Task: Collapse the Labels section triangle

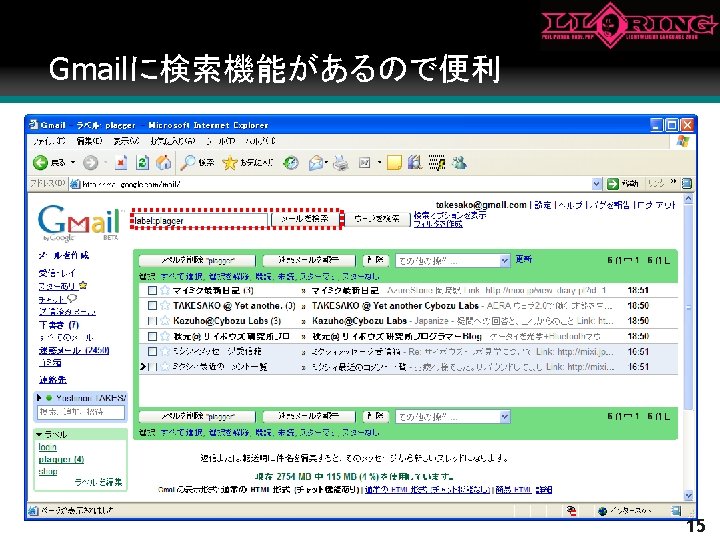Action: point(39,434)
